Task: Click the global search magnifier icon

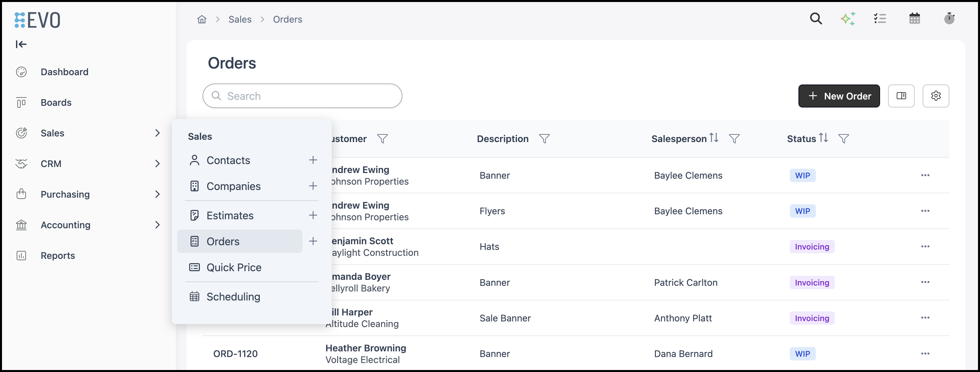Action: pyautogui.click(x=816, y=19)
